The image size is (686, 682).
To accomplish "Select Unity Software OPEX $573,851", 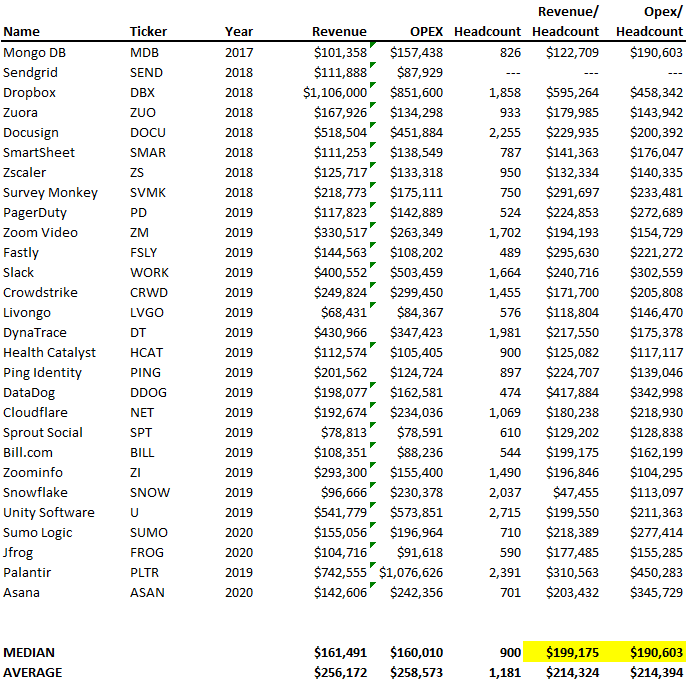I will 416,513.
